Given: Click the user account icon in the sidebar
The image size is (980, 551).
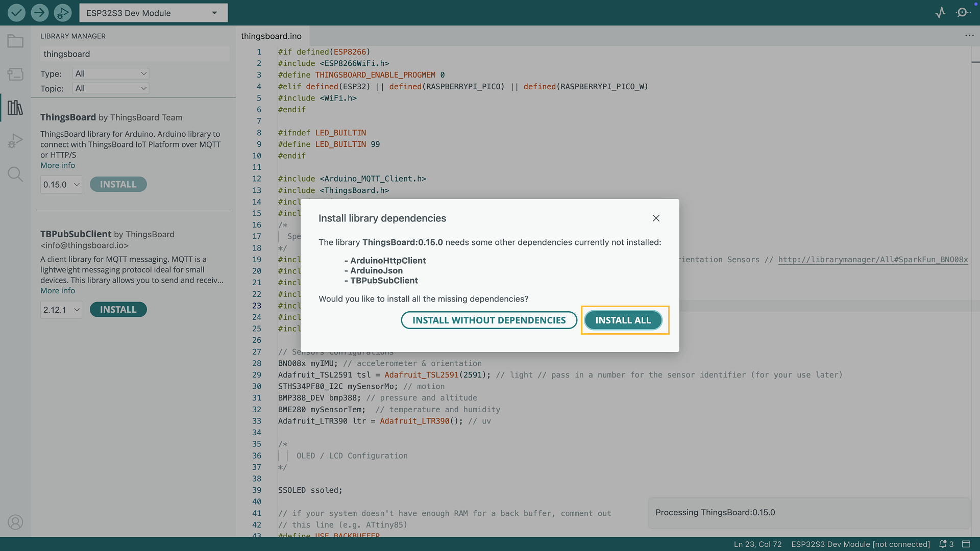Looking at the screenshot, I should pos(15,522).
